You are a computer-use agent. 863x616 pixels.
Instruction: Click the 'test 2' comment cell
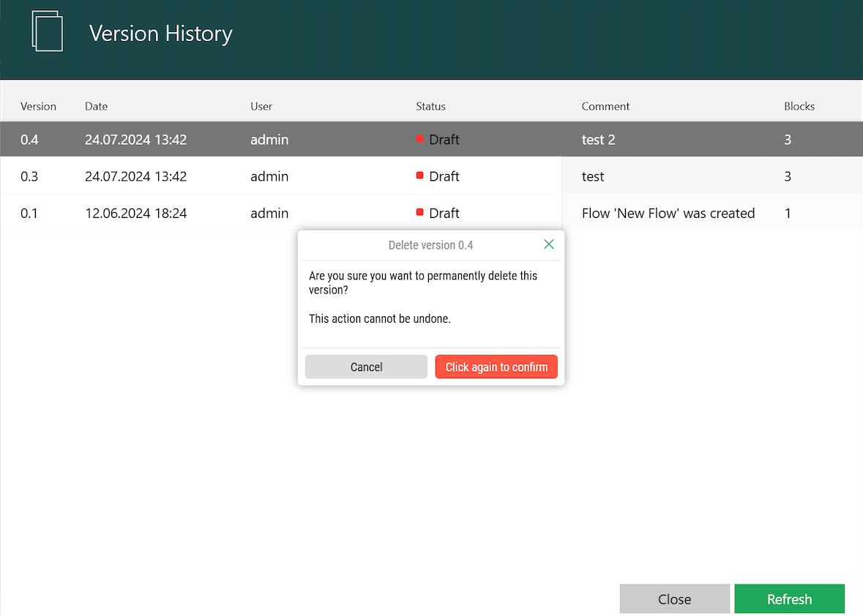pyautogui.click(x=598, y=140)
